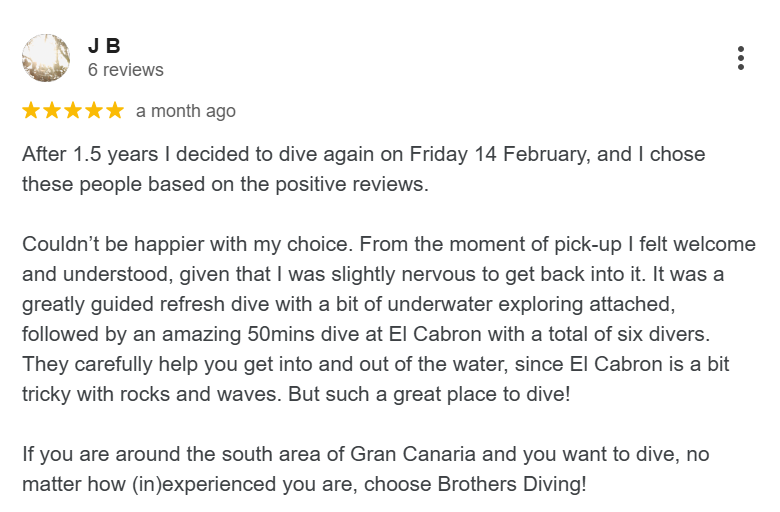
Task: Click the paragraph starting "Couldn't be happier"
Action: click(x=389, y=319)
